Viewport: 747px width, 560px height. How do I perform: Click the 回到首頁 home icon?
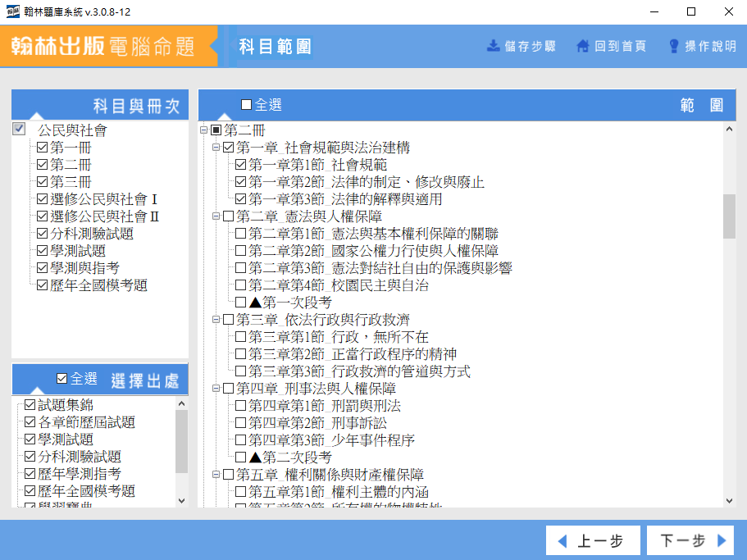click(x=583, y=46)
